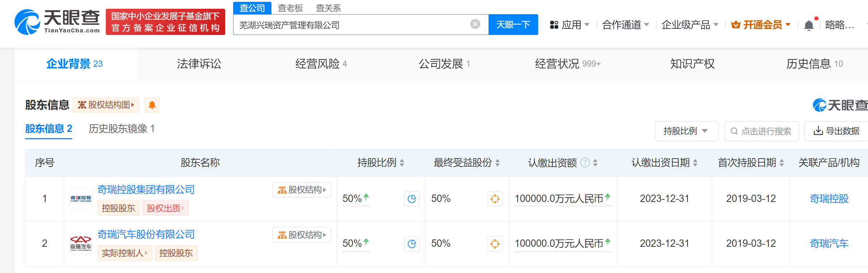868x273 pixels.
Task: Switch to the 经营风险 tab
Action: 320,64
